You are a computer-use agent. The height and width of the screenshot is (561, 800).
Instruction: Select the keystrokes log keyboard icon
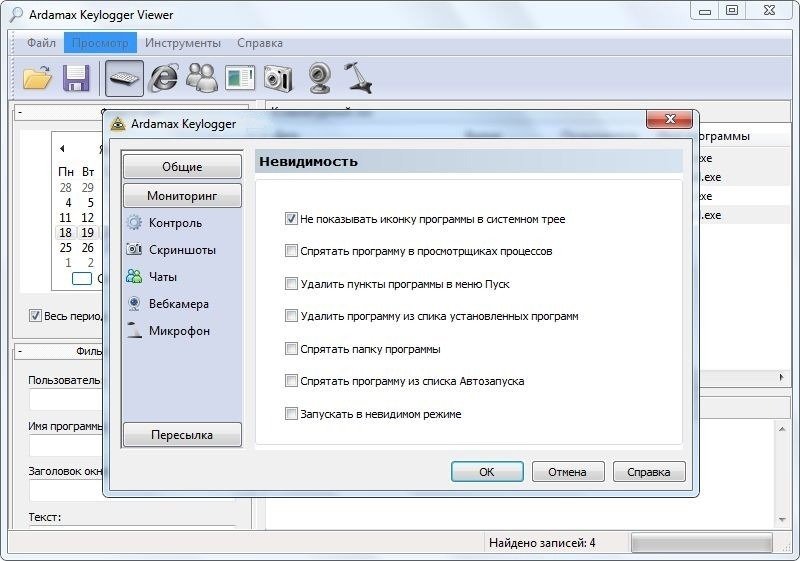tap(124, 78)
